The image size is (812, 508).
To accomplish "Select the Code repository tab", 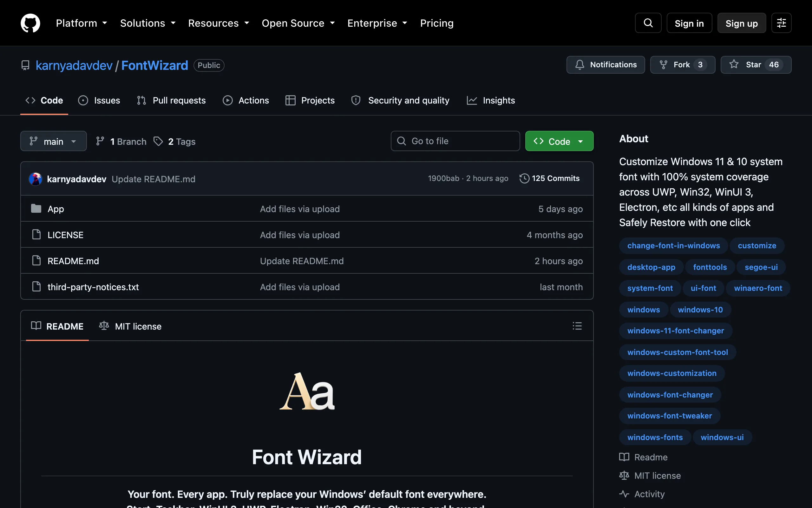I will [44, 100].
